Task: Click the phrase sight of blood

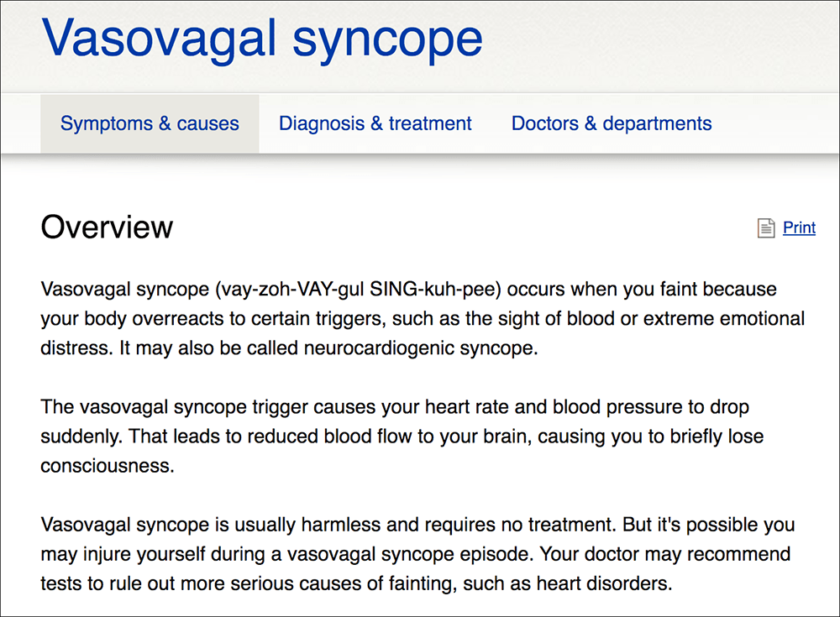Action: tap(556, 319)
